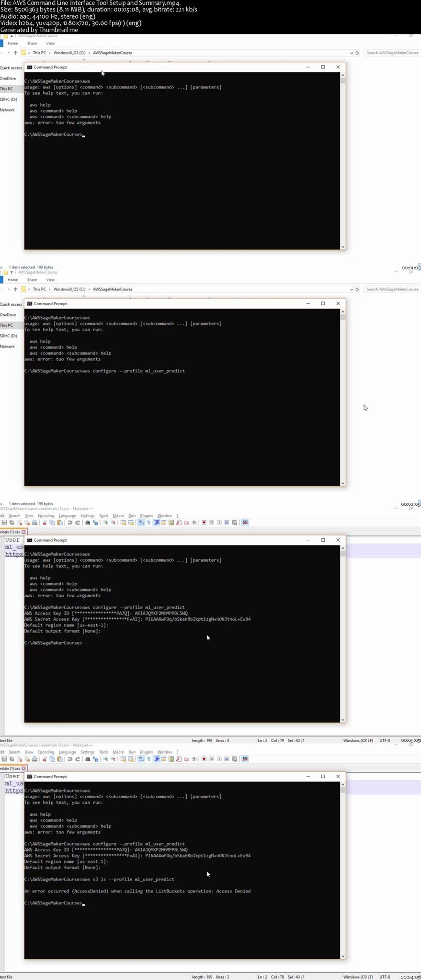Click Save icon in 00:03:05 frame Notepad++ toolbar

coord(4,523)
